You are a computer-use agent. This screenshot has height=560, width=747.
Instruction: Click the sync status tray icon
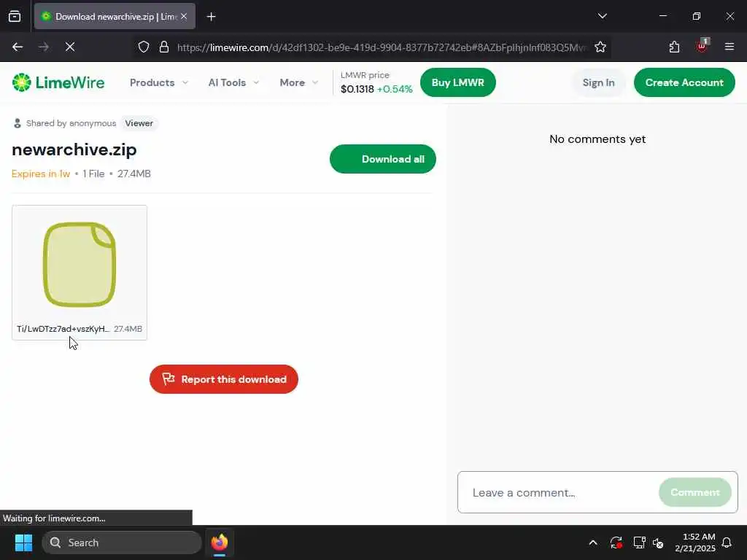click(616, 542)
